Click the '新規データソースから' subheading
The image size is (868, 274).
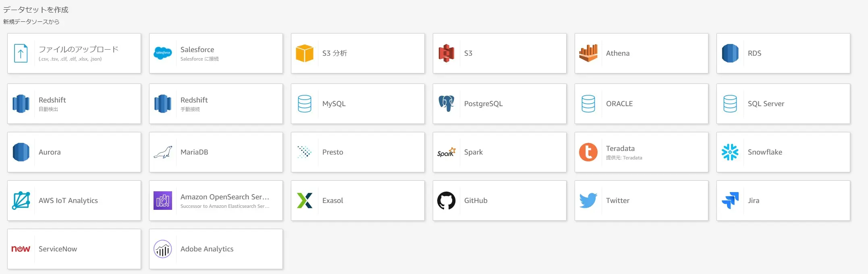point(31,22)
